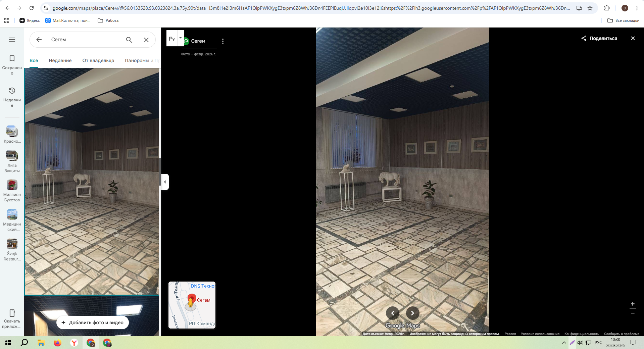Show the next photo with right arrow
This screenshot has width=644, height=349.
(x=413, y=313)
